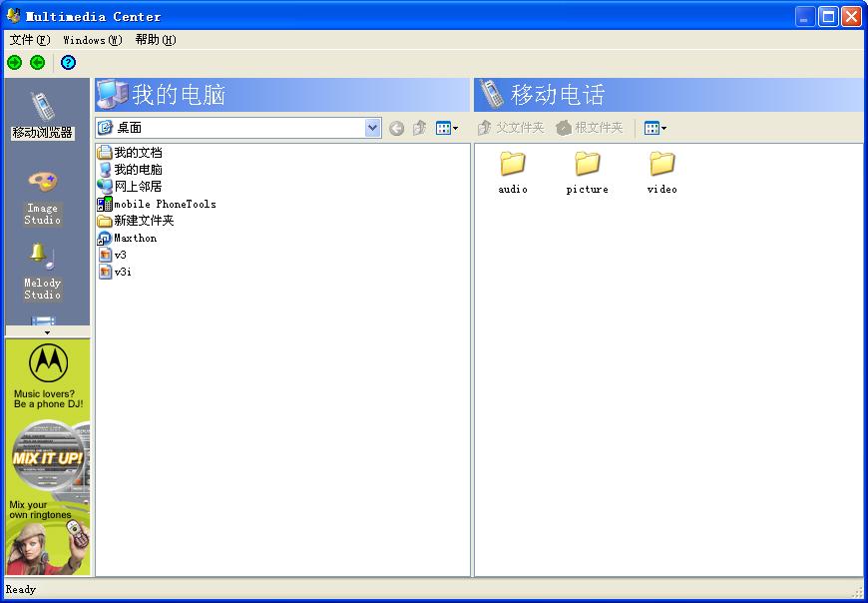Select the audio folder on the phone

pyautogui.click(x=513, y=171)
